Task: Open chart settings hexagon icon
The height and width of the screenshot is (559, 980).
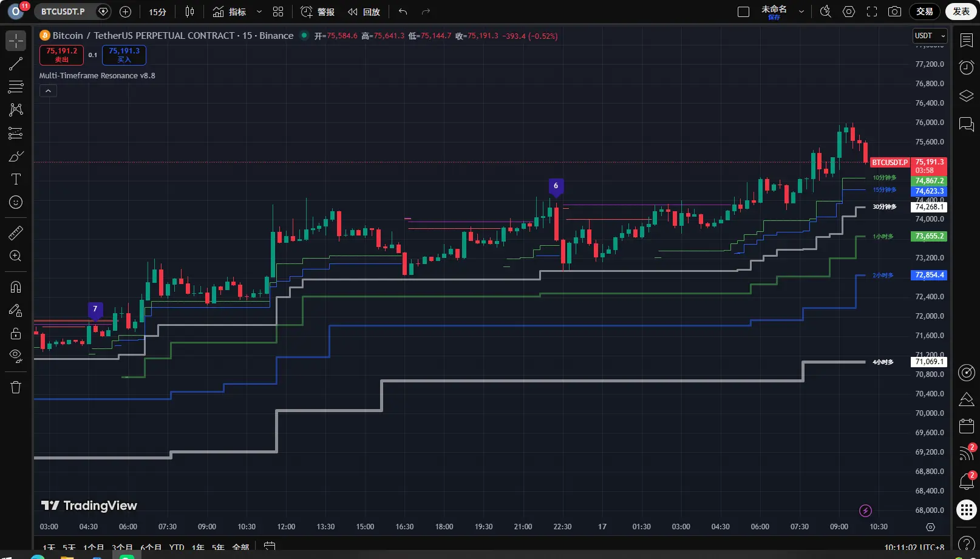Action: click(849, 12)
